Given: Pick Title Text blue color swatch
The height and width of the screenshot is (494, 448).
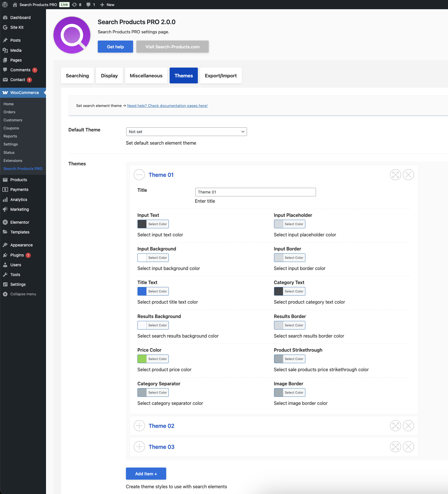Looking at the screenshot, I should click(142, 291).
